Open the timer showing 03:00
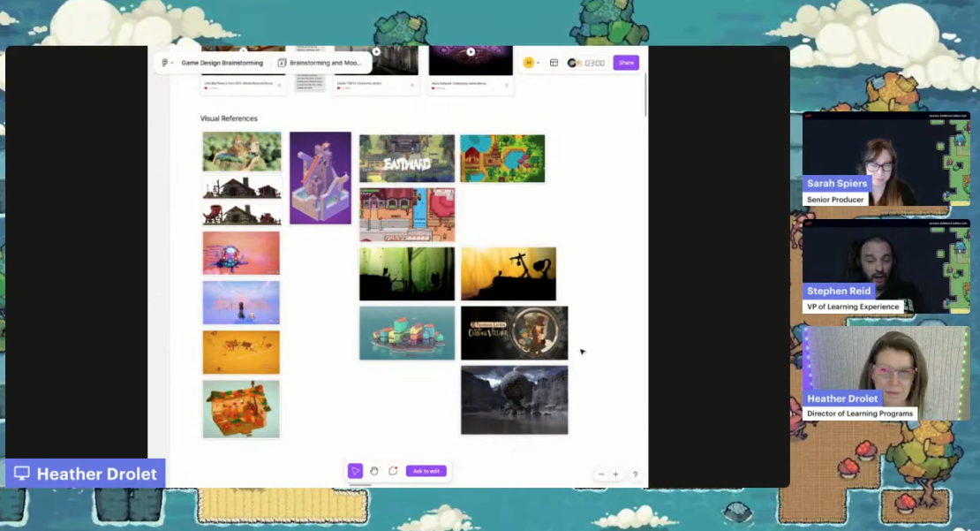 [586, 63]
